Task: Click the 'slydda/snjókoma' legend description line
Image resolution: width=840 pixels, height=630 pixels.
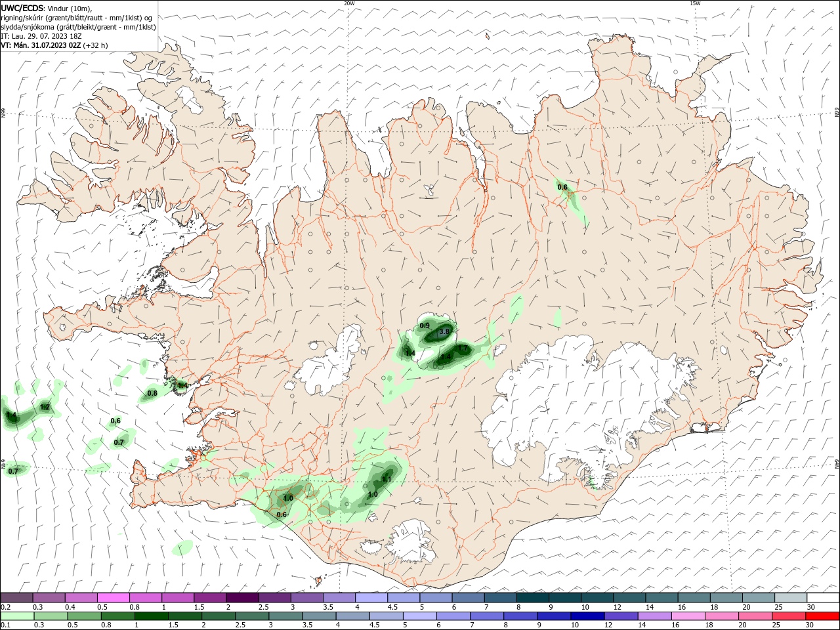Action: 78,27
